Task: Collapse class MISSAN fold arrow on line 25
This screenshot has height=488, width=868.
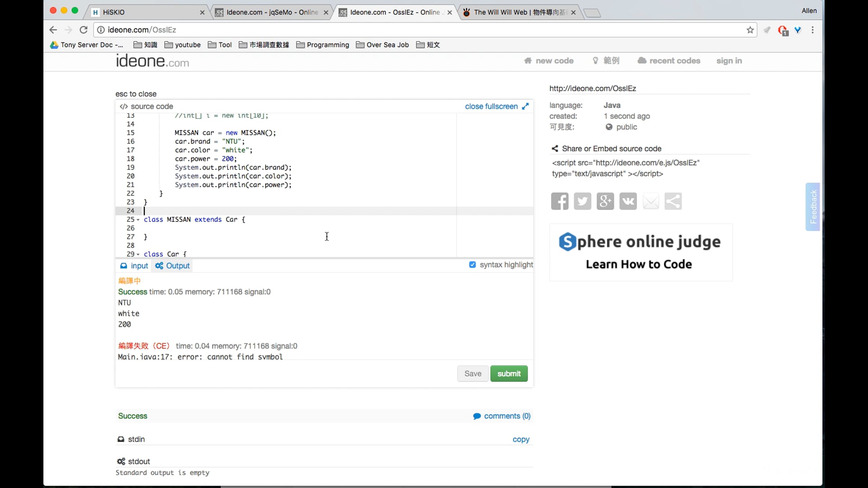Action: tap(138, 220)
